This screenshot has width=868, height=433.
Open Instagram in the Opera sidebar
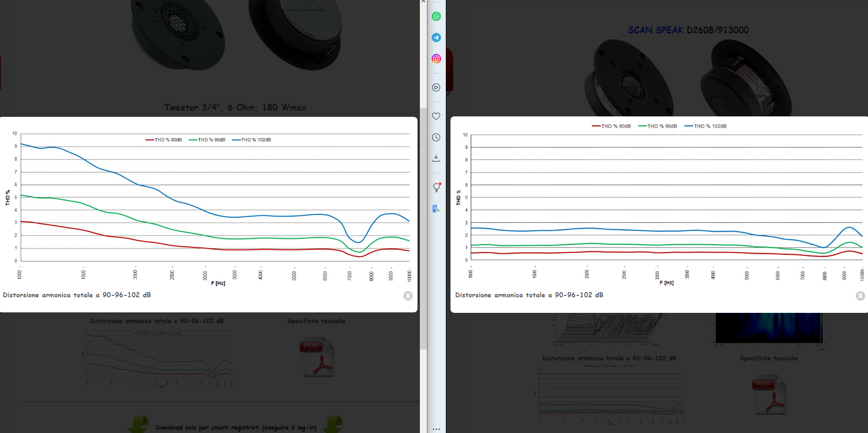pos(436,59)
